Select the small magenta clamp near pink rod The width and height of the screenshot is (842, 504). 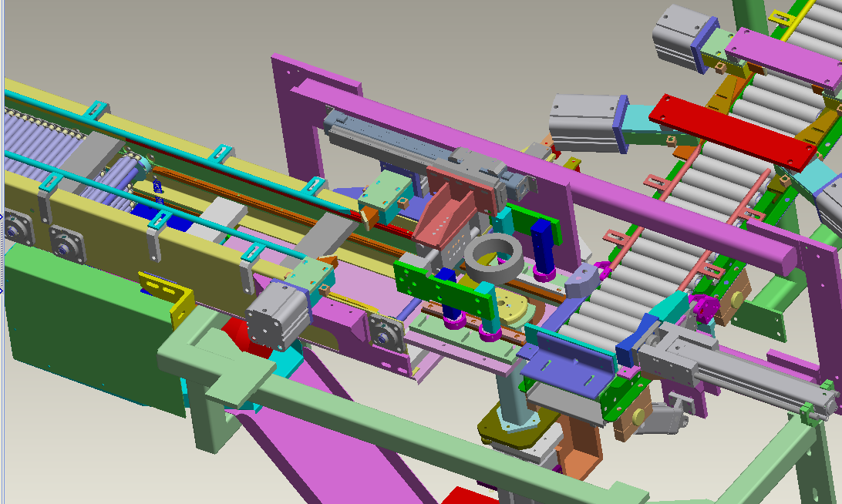pyautogui.click(x=705, y=307)
